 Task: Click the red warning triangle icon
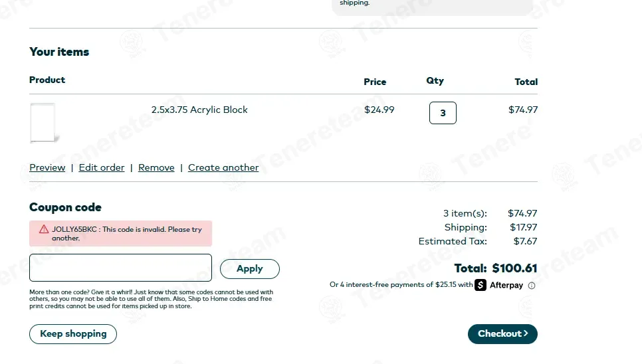point(44,229)
